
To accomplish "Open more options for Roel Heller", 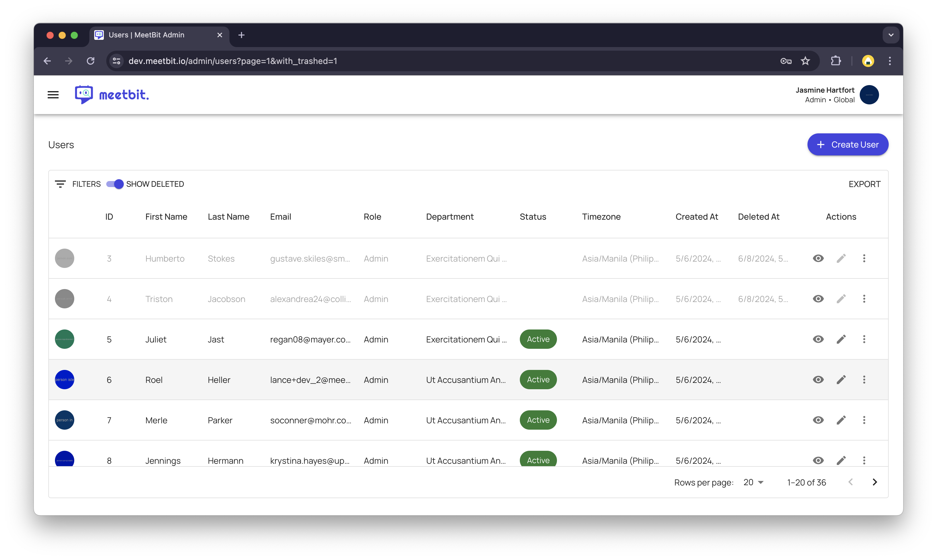I will click(864, 380).
